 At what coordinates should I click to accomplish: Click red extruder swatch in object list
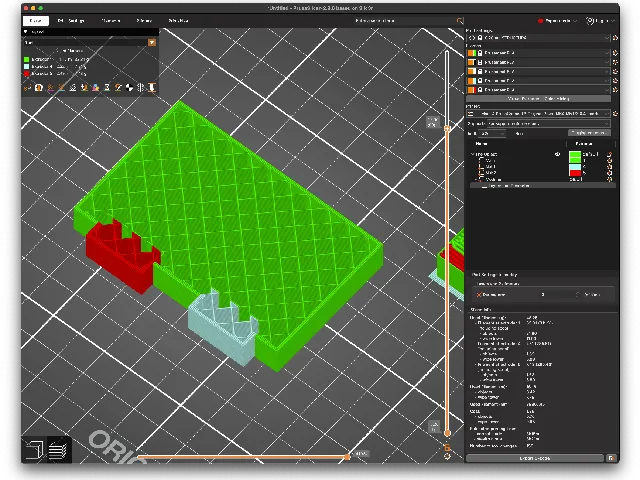tap(575, 173)
